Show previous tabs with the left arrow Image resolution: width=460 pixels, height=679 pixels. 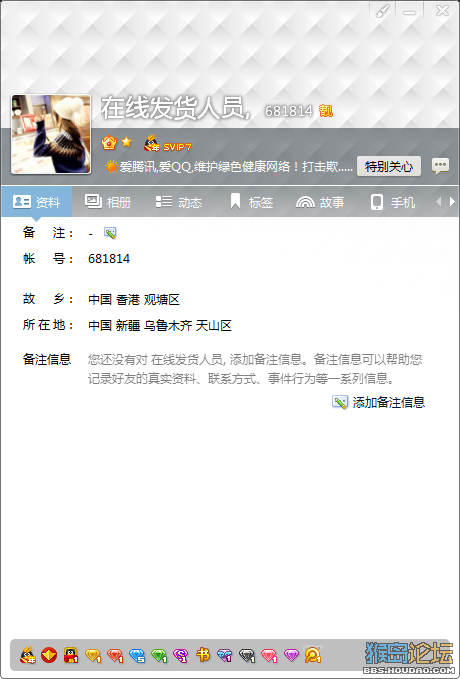pyautogui.click(x=439, y=201)
